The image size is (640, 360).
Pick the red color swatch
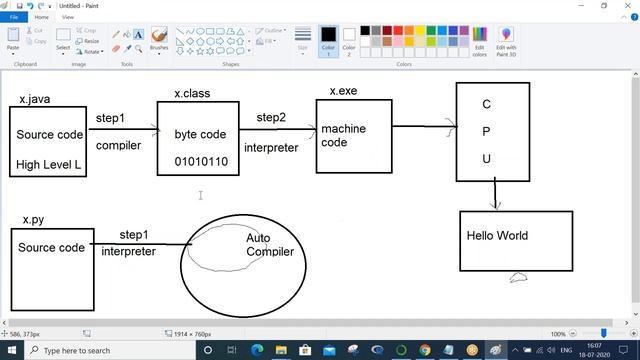coord(398,31)
